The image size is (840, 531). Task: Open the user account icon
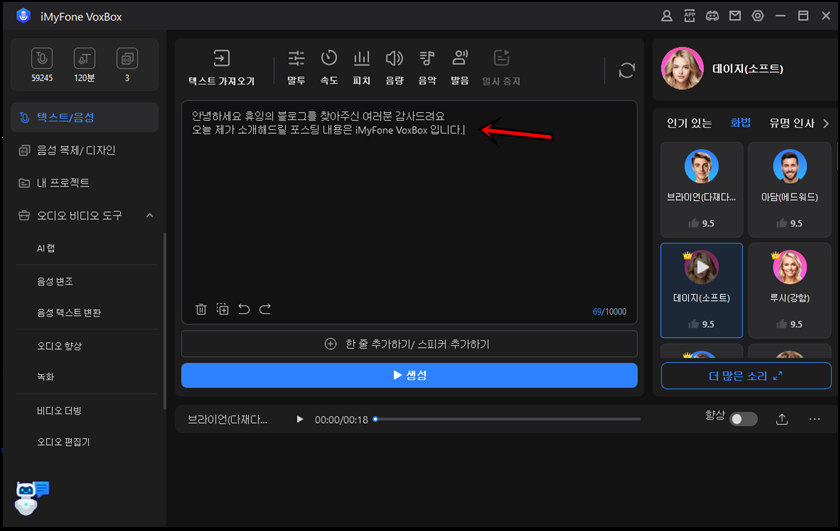(666, 16)
